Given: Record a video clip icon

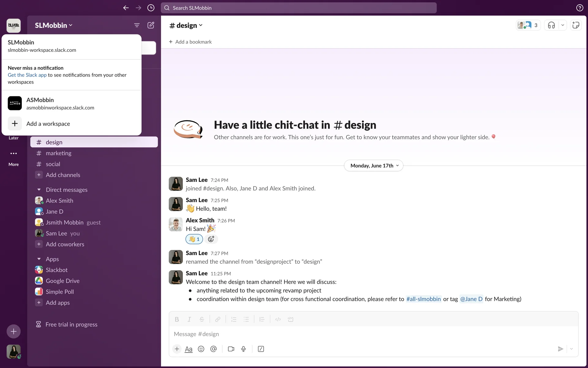Looking at the screenshot, I should click(x=231, y=349).
